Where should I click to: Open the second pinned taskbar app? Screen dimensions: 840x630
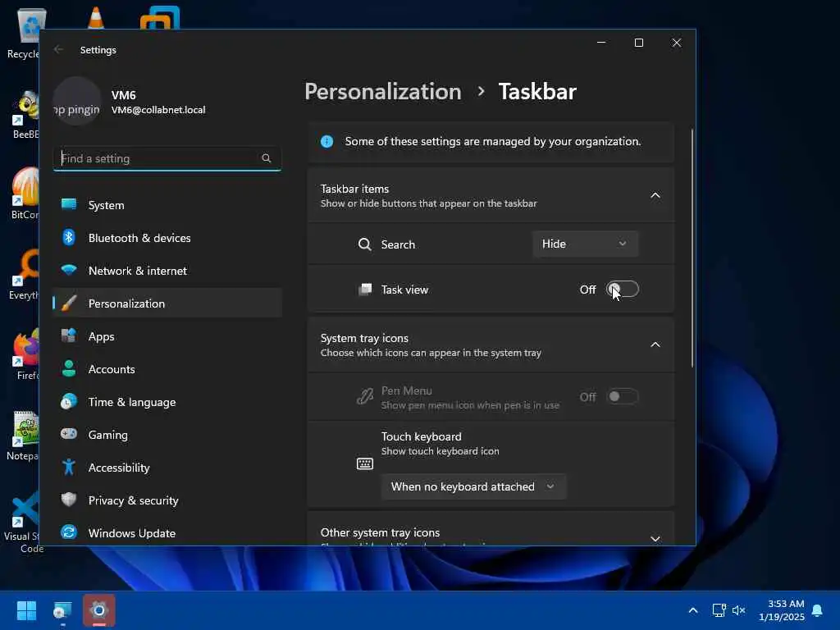(x=62, y=610)
